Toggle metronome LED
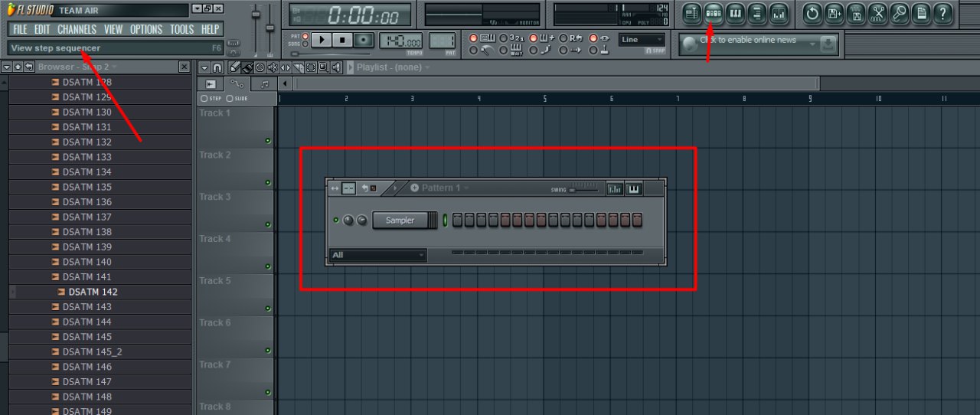980x415 pixels. pyautogui.click(x=473, y=51)
